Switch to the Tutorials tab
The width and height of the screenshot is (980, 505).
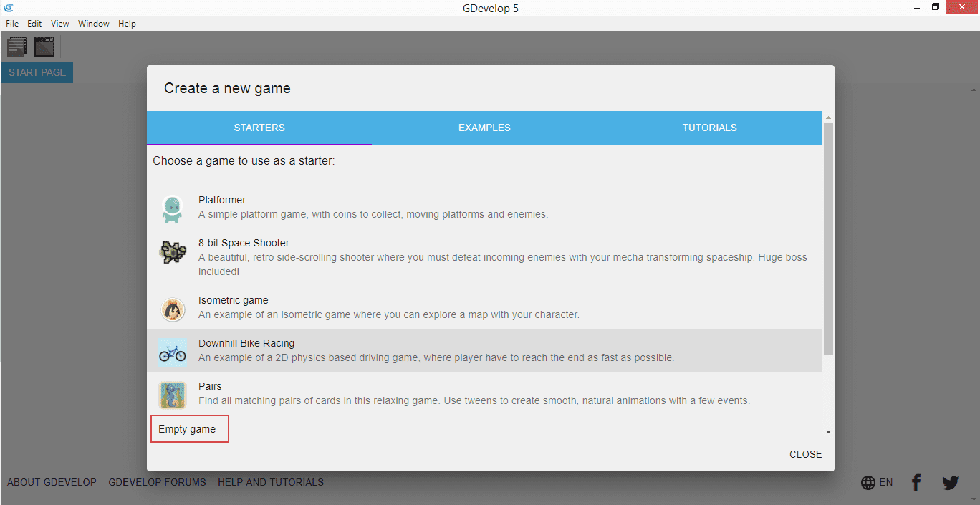(x=709, y=128)
